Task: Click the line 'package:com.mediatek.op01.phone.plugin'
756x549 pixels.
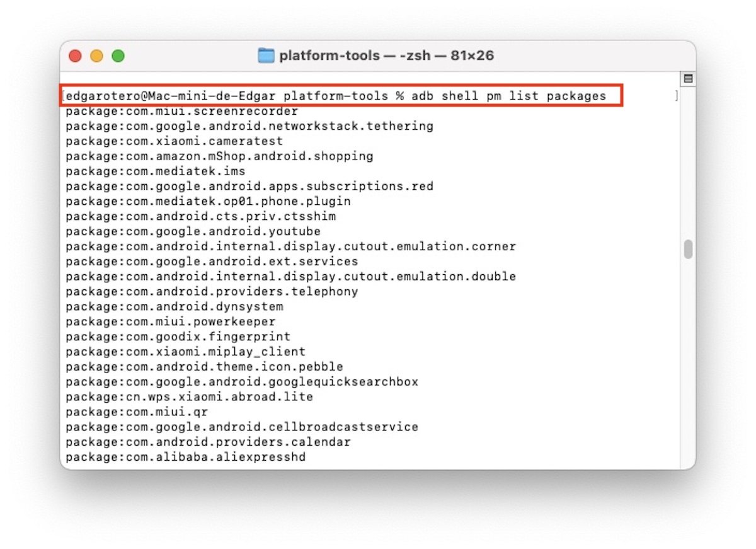Action: coord(208,202)
